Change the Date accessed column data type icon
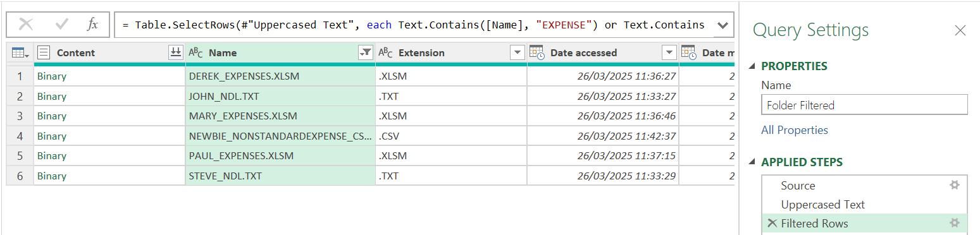 pyautogui.click(x=537, y=53)
